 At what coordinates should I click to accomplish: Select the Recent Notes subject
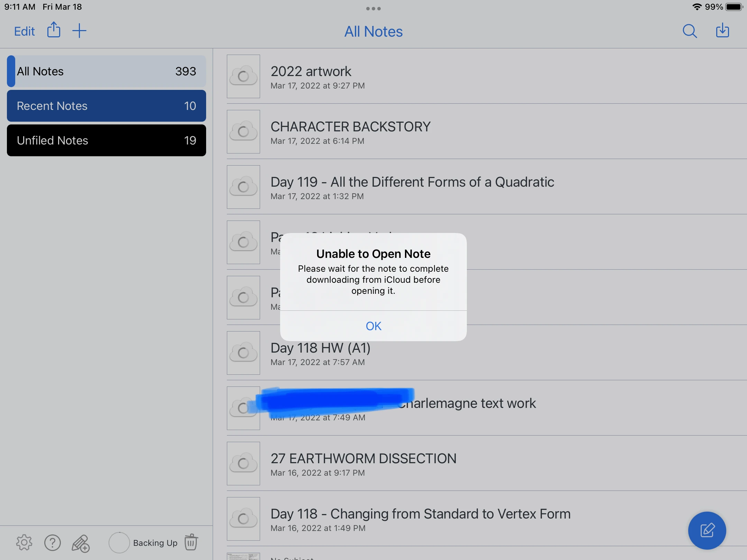tap(107, 106)
